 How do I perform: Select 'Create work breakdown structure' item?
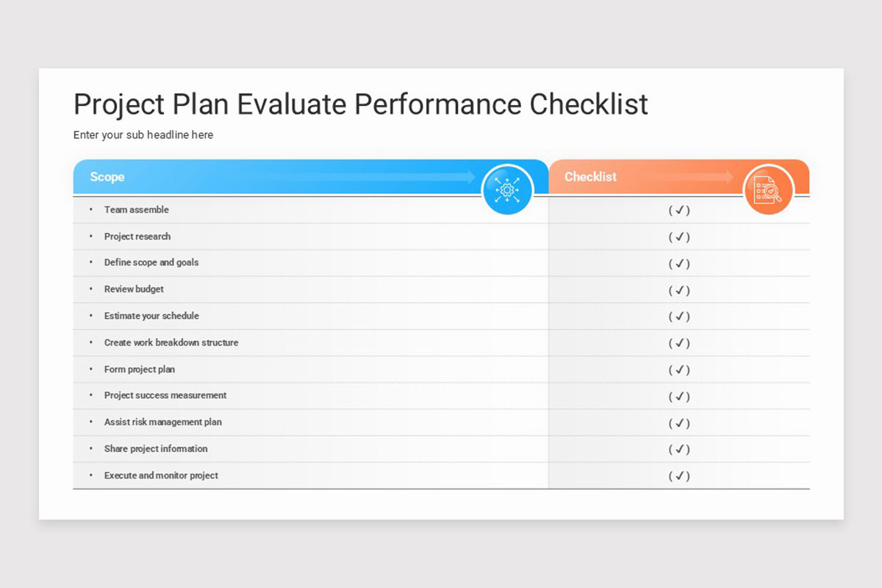171,343
